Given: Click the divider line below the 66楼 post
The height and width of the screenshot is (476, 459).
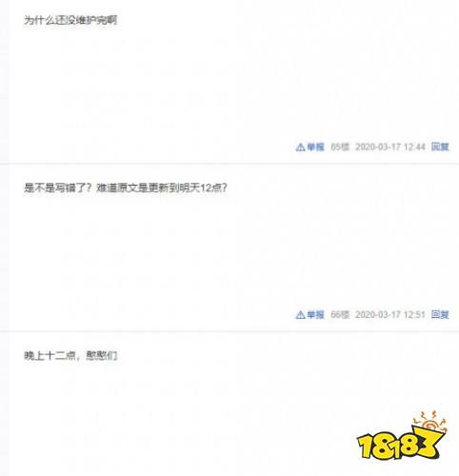Looking at the screenshot, I should pyautogui.click(x=229, y=331).
